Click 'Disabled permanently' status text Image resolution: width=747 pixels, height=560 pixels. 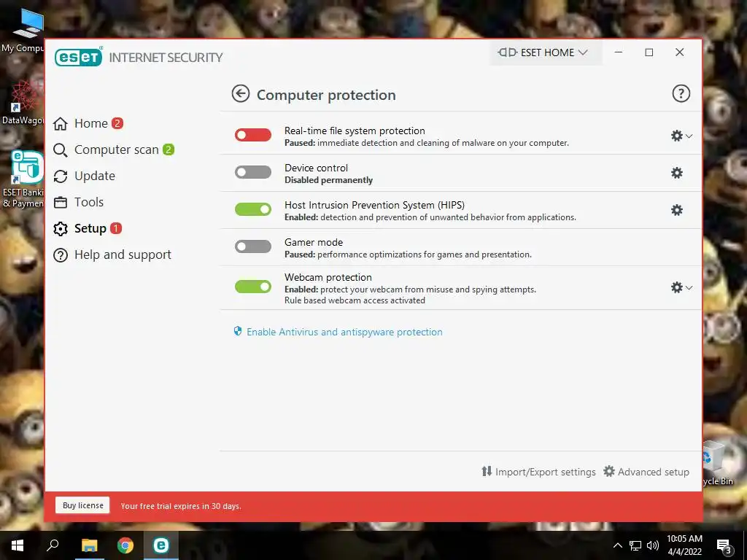(x=328, y=180)
